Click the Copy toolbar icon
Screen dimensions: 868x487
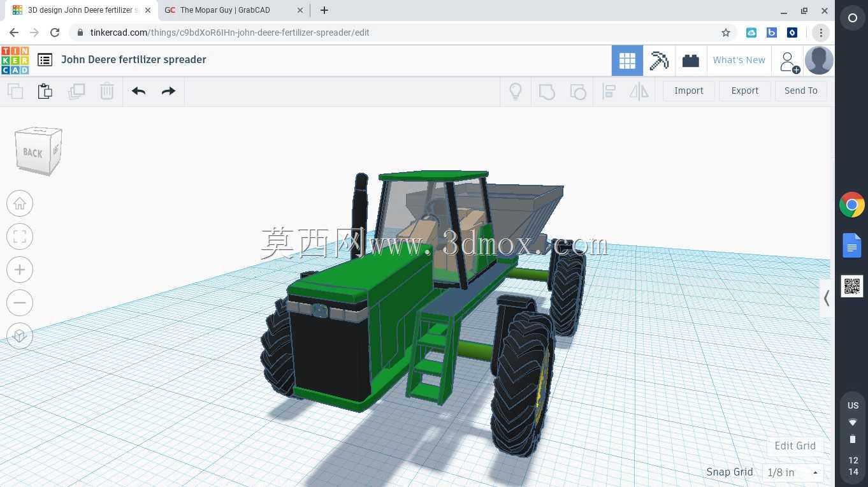coord(15,91)
